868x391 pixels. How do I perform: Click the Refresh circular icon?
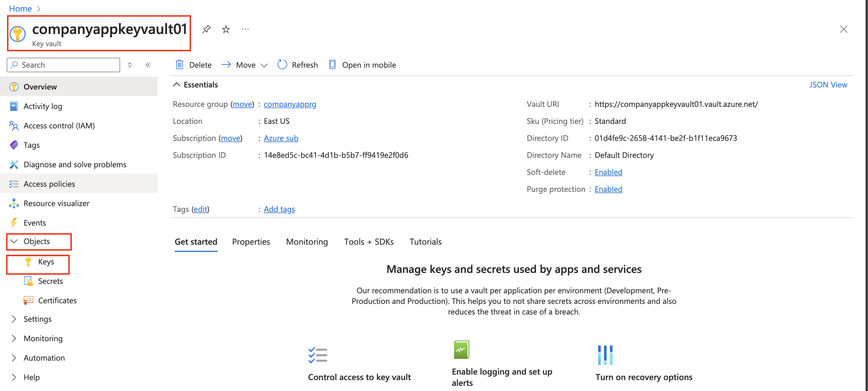tap(282, 64)
